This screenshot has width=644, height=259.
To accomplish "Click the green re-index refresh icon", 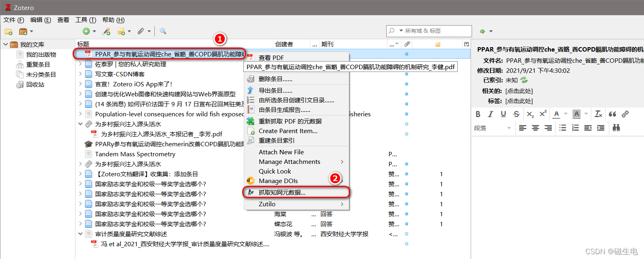I will [x=524, y=80].
